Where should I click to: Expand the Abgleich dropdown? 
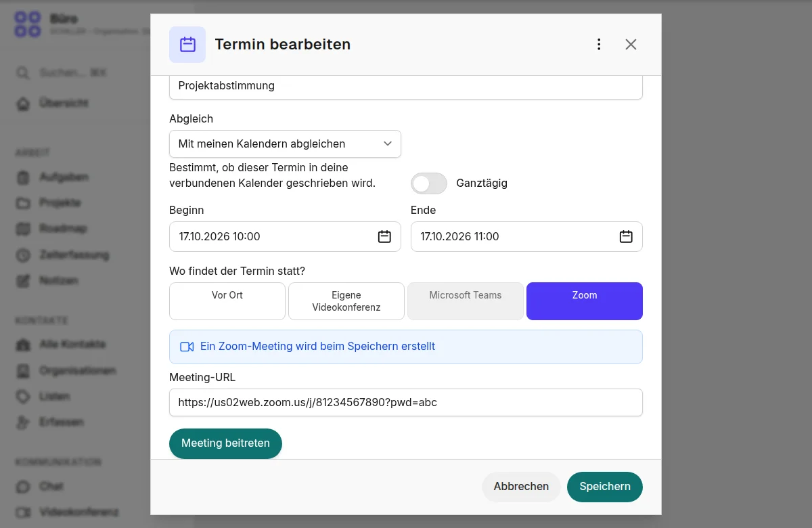coord(285,144)
